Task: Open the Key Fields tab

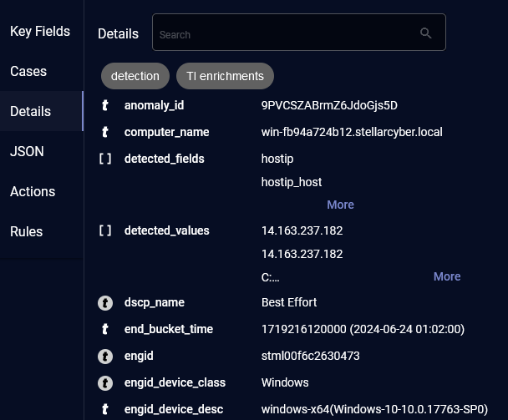Action: click(x=40, y=32)
